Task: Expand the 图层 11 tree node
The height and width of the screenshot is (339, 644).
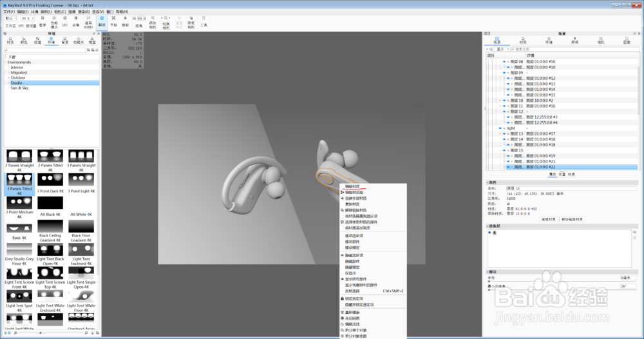Action: (x=500, y=106)
